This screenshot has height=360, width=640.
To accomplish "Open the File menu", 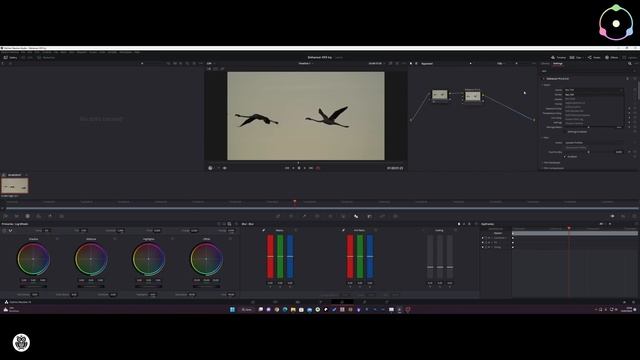I will (x=23, y=52).
